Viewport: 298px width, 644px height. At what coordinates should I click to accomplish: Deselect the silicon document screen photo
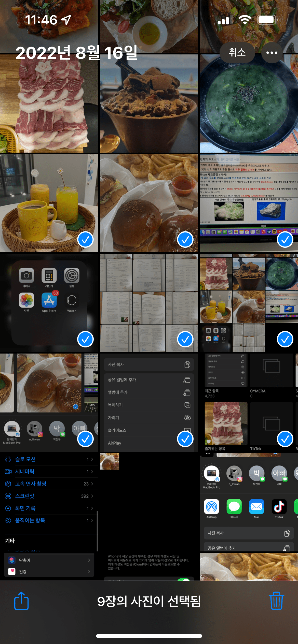(249, 203)
